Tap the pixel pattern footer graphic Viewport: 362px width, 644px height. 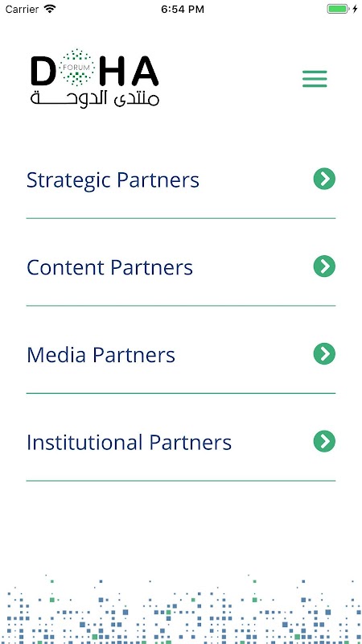pyautogui.click(x=181, y=609)
